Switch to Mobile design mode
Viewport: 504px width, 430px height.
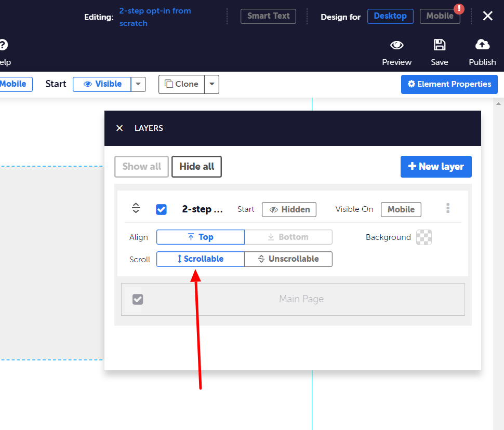point(440,16)
